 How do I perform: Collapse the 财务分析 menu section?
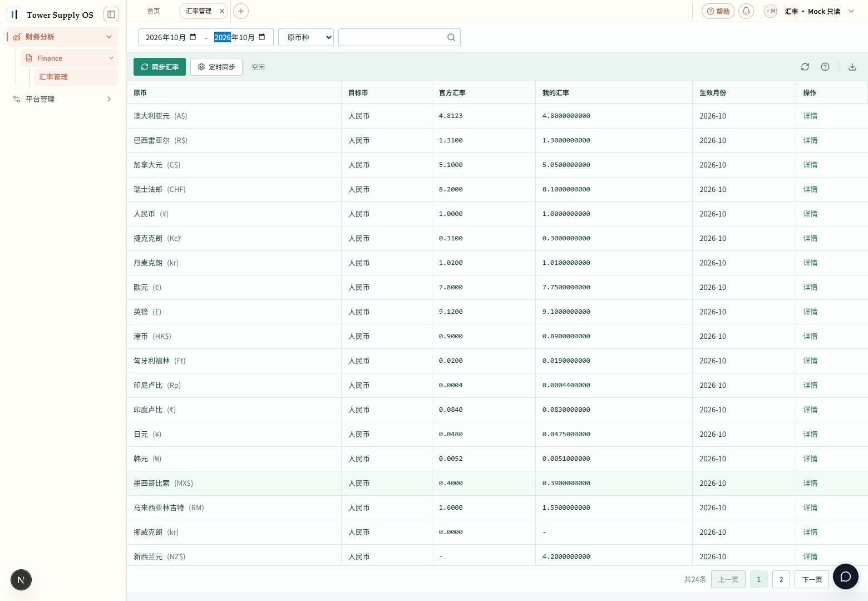pos(109,37)
